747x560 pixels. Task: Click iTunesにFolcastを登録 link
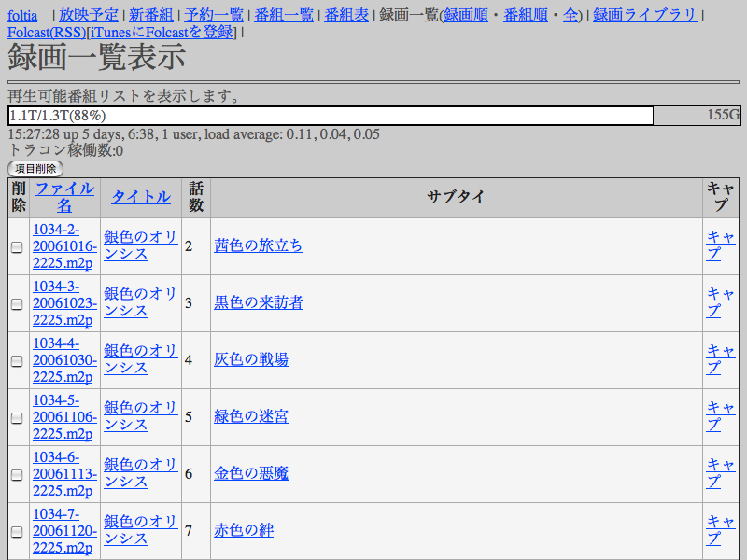pos(162,33)
